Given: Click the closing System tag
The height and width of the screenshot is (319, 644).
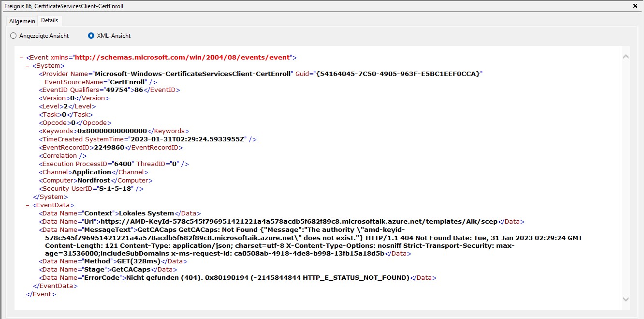Looking at the screenshot, I should click(x=50, y=197).
